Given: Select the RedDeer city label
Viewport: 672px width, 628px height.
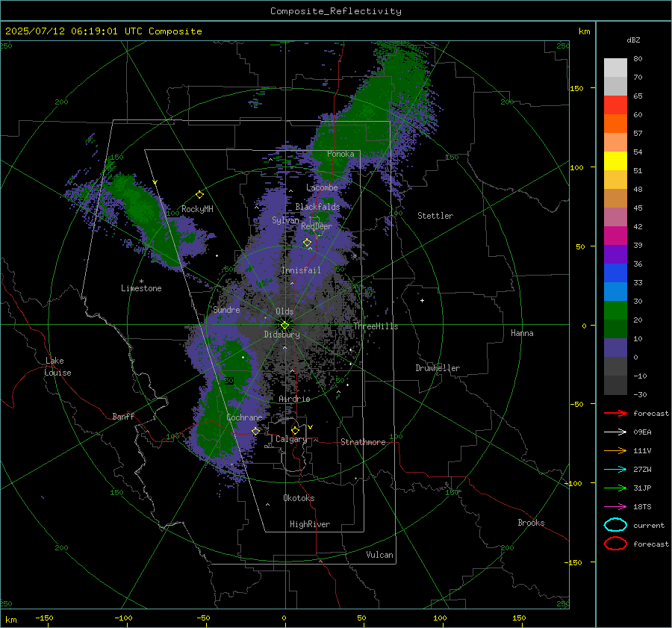Looking at the screenshot, I should click(x=317, y=226).
